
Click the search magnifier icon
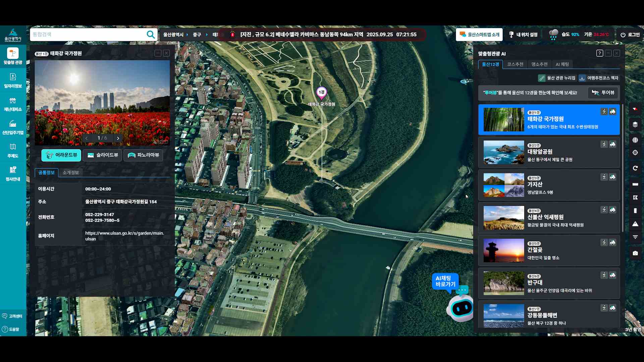[x=151, y=35]
